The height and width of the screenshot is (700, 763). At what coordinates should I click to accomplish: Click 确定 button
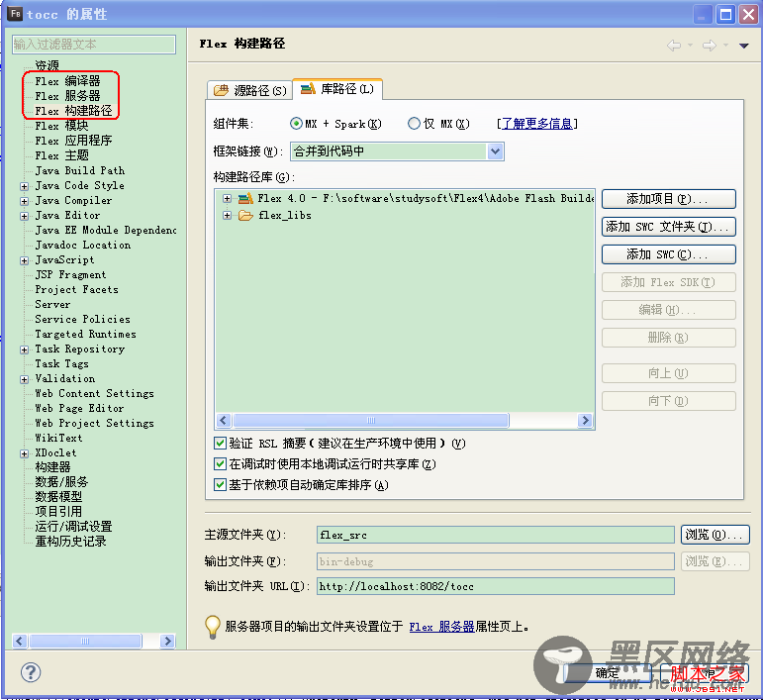pos(608,673)
